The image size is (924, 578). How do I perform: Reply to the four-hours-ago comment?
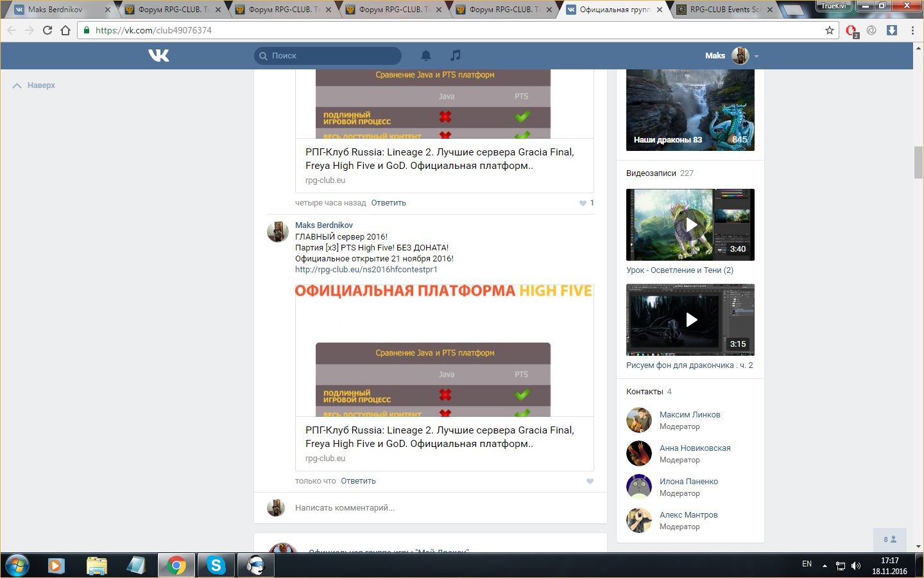(389, 203)
